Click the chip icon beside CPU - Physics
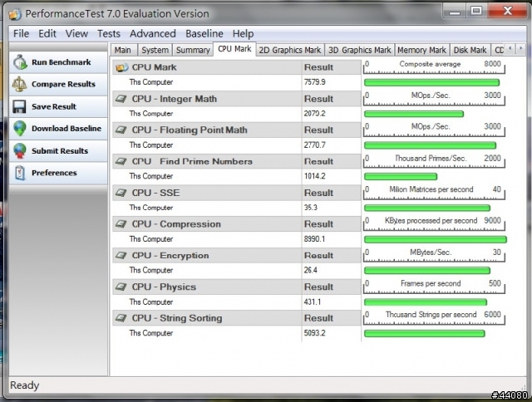This screenshot has height=402, width=532. tap(121, 287)
